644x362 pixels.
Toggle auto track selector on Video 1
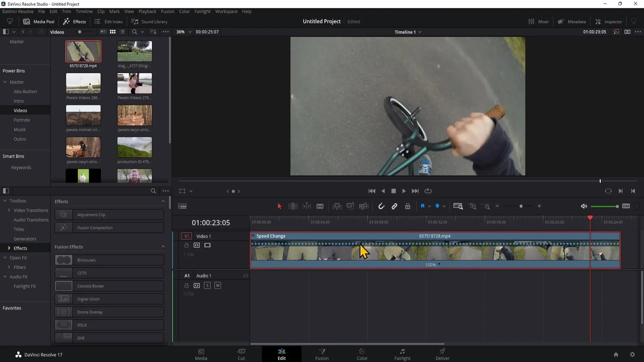pos(197,245)
